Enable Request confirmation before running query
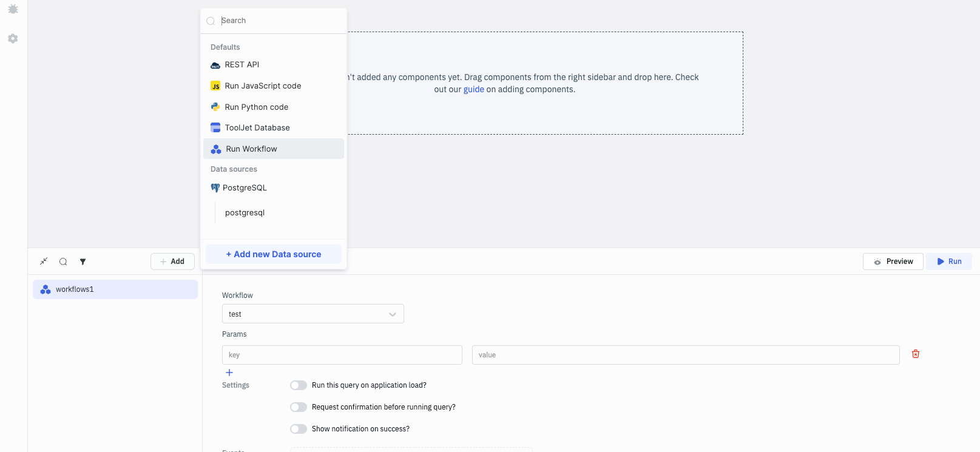 tap(299, 407)
